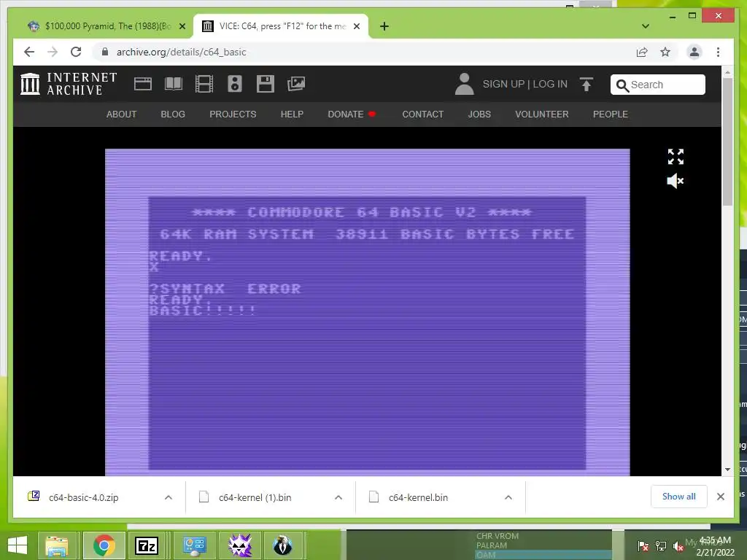Open the Video film icon
The image size is (747, 560).
pos(204,84)
